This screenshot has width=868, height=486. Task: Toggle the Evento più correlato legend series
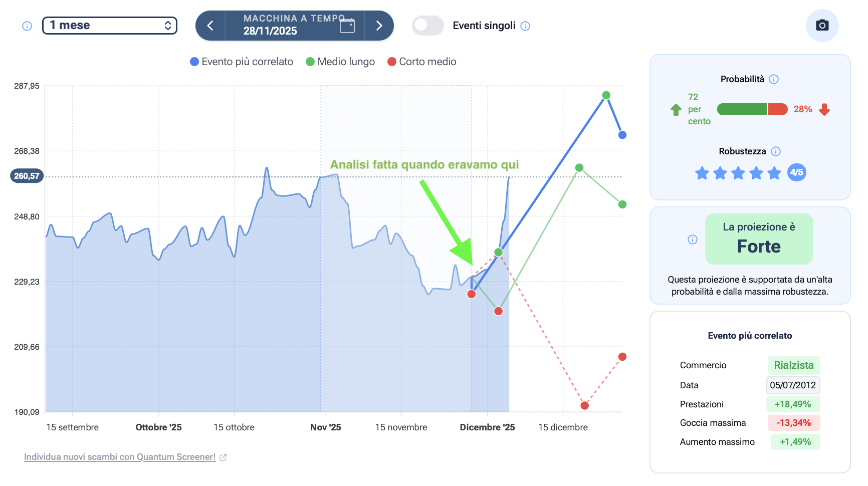pyautogui.click(x=242, y=62)
